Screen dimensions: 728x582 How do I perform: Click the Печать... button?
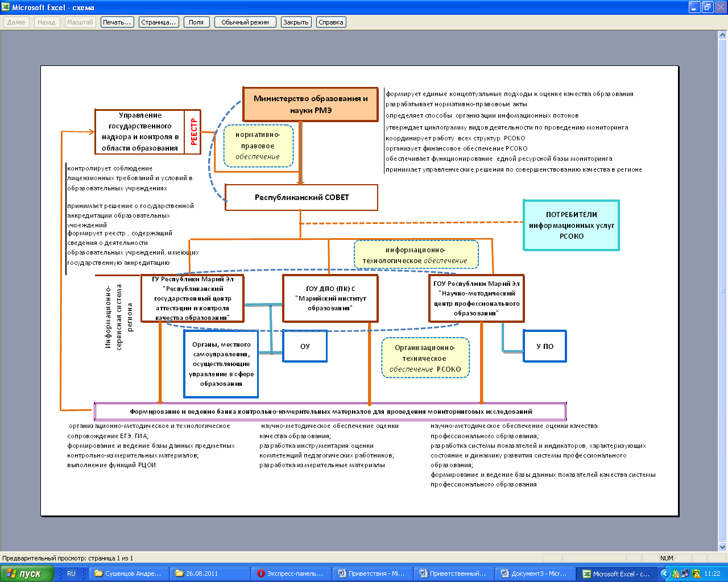[x=117, y=22]
